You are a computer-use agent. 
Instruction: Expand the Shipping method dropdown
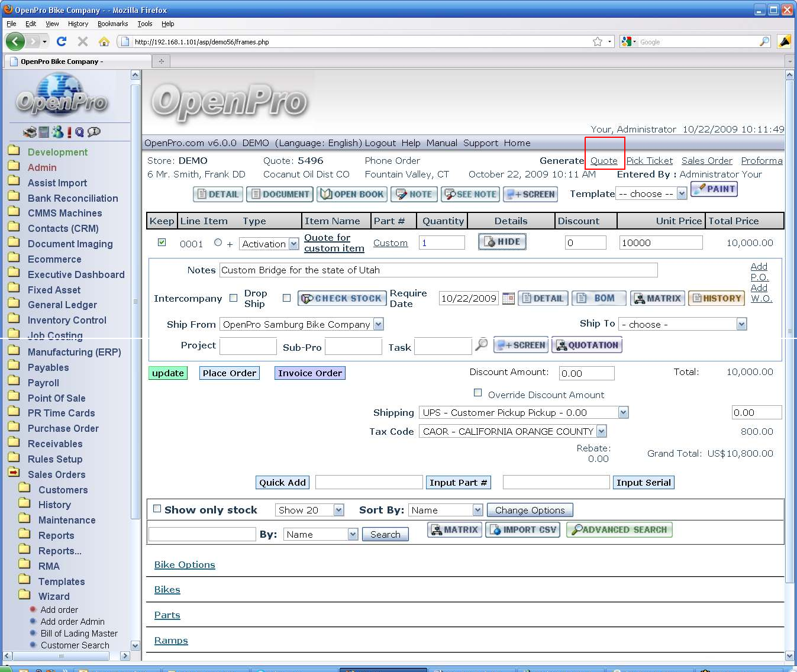(622, 412)
